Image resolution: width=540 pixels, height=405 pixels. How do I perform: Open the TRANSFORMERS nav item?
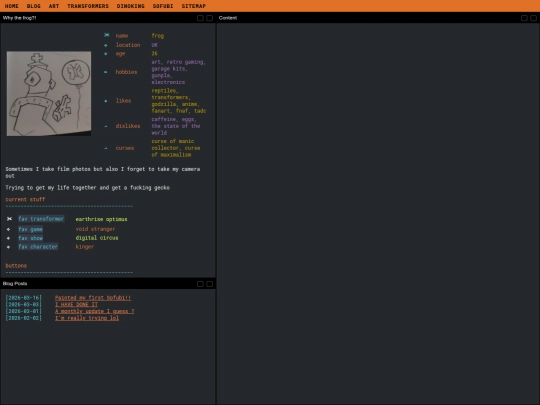pos(88,6)
